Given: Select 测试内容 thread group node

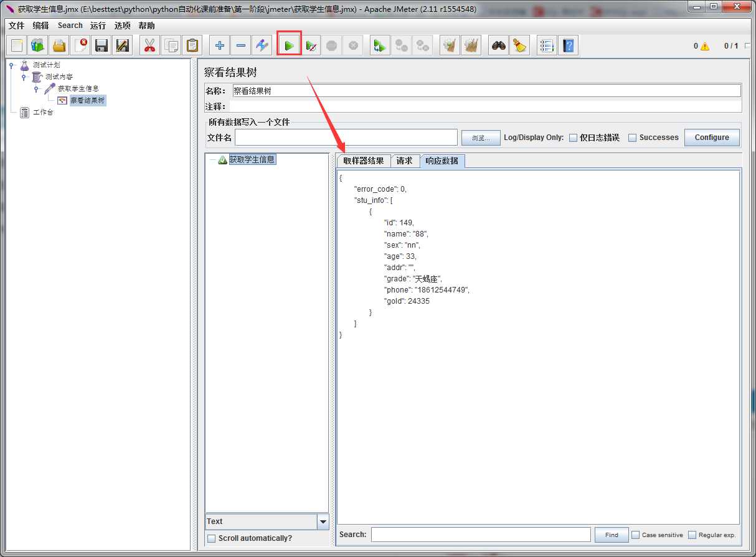Looking at the screenshot, I should click(x=59, y=77).
